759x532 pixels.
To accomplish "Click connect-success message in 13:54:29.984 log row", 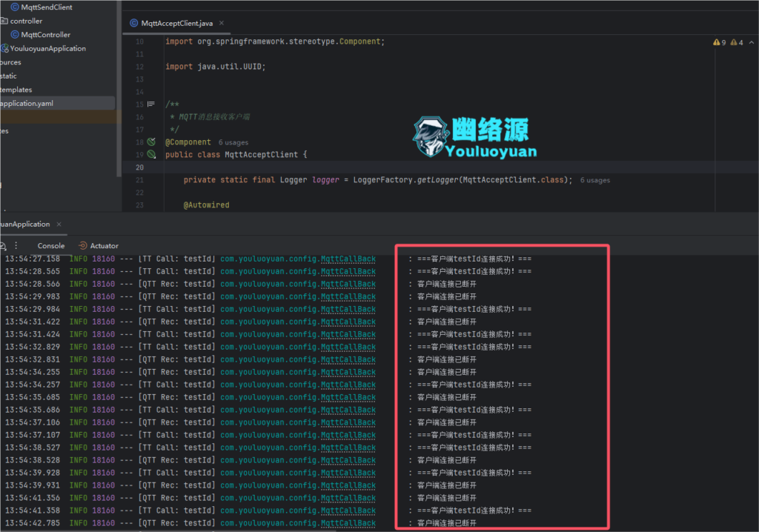I will click(474, 309).
